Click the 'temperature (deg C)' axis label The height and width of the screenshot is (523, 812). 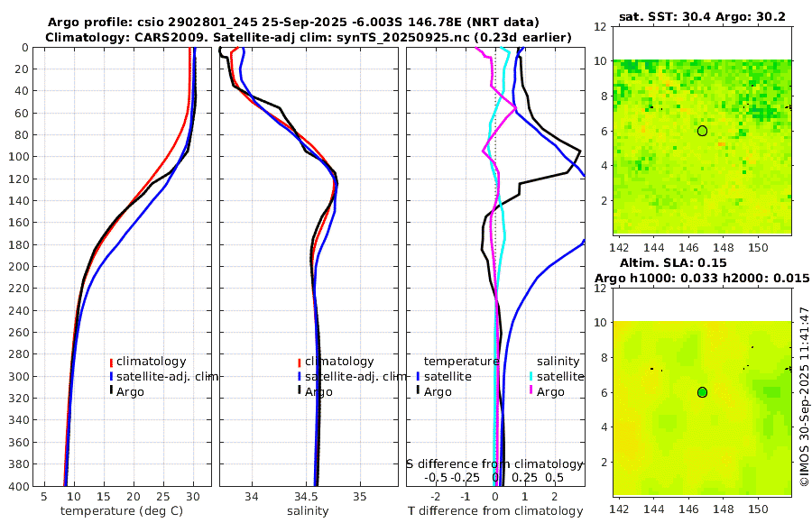[122, 511]
